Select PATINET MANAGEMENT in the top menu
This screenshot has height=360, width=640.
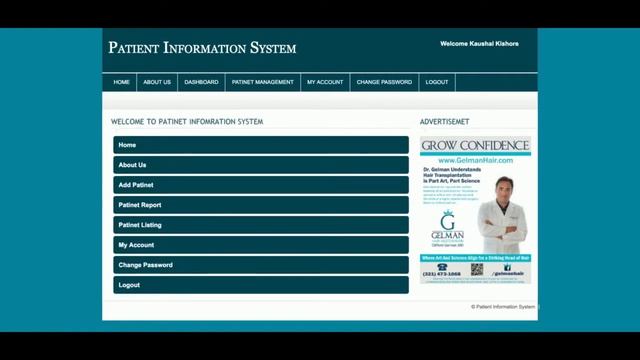point(262,82)
